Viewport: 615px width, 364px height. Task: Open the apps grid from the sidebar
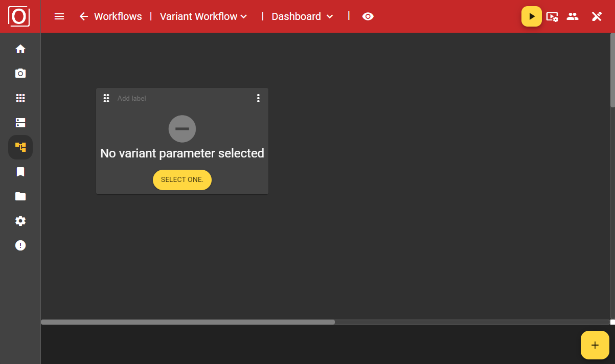(x=20, y=98)
